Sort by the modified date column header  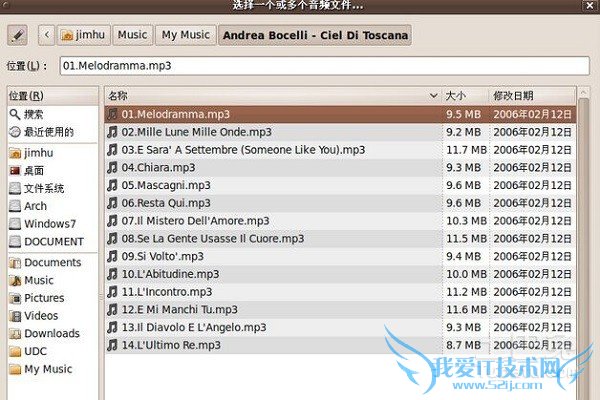[x=532, y=96]
